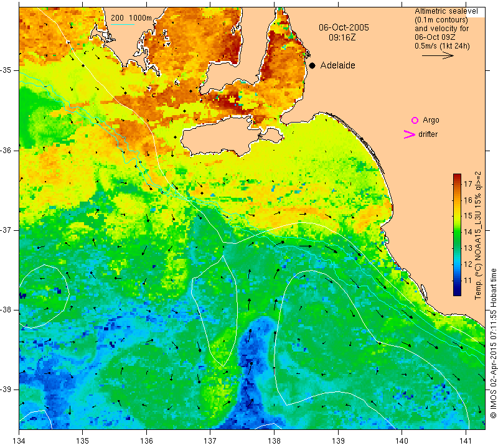Click the -36 latitude axis label
Image resolution: width=498 pixels, height=448 pixels.
pyautogui.click(x=6, y=150)
